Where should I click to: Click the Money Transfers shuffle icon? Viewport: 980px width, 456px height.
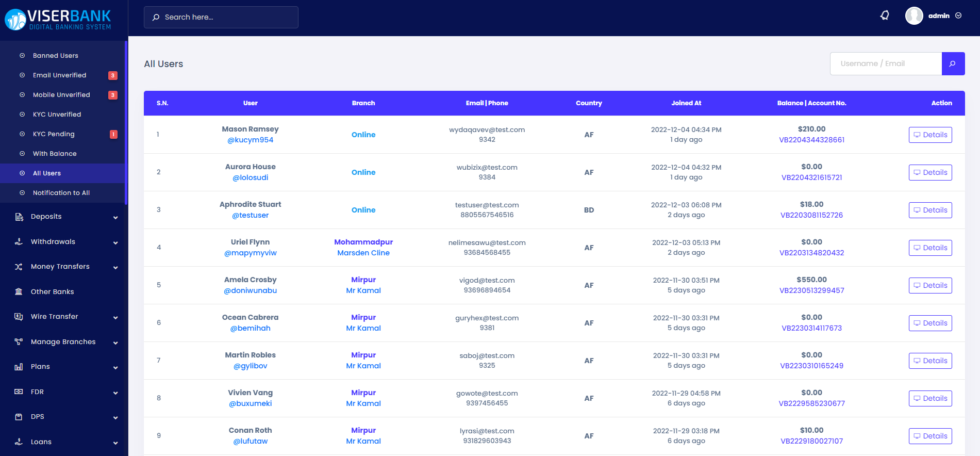pyautogui.click(x=19, y=267)
